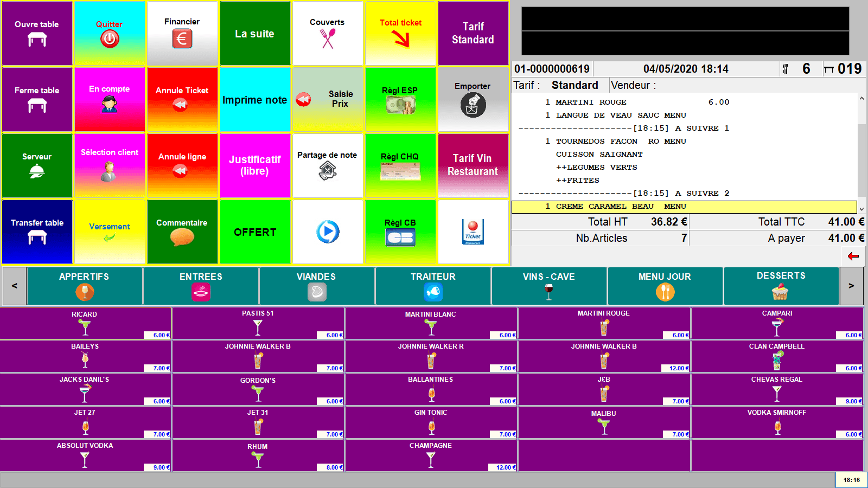Print the bill with Imprime note

255,99
